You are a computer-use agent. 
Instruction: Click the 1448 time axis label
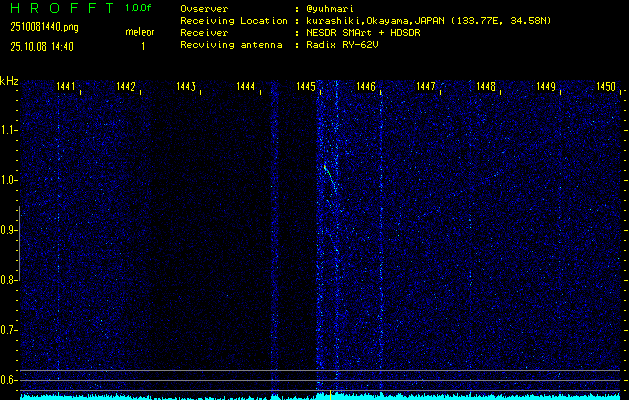pos(486,86)
